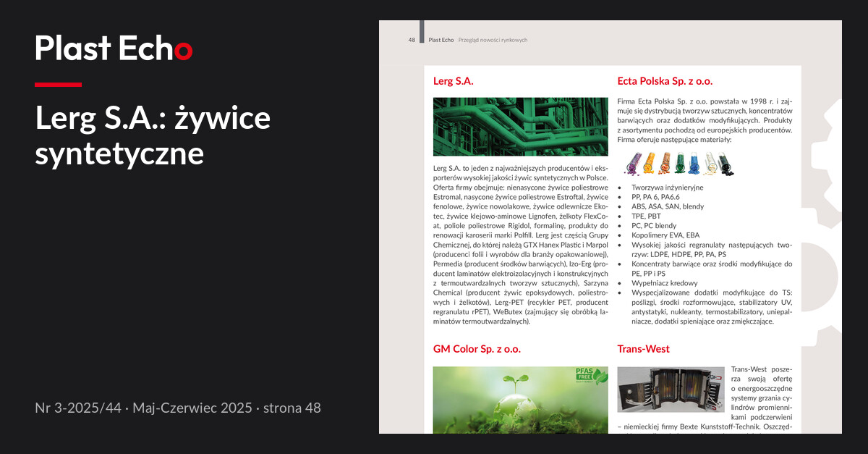
Task: Open the Trans-West heating system photo
Action: pos(671,390)
